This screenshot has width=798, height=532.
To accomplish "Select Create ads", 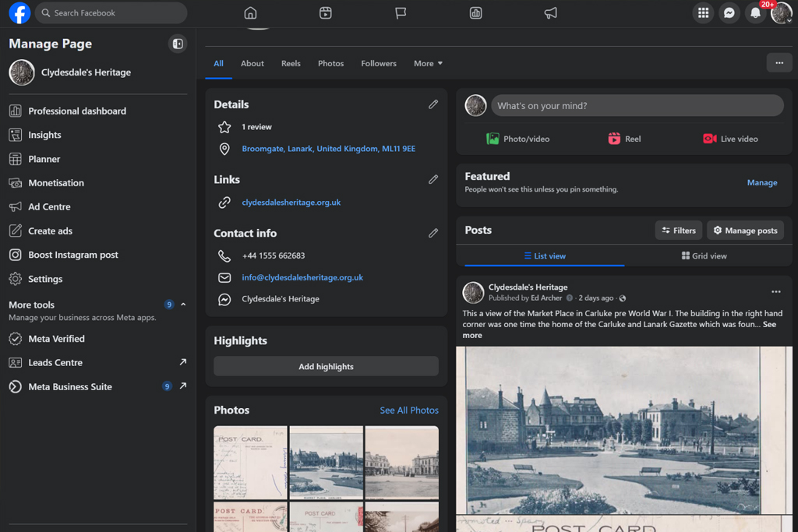I will pyautogui.click(x=97, y=231).
